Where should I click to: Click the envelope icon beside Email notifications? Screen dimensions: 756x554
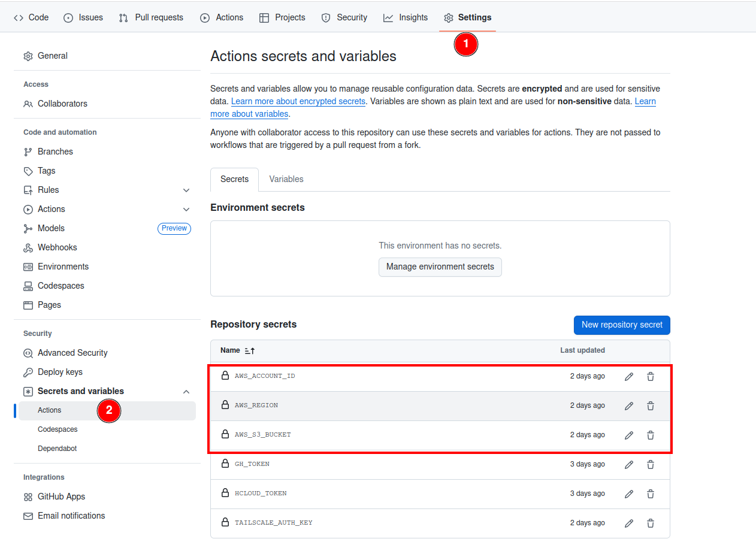tap(28, 516)
